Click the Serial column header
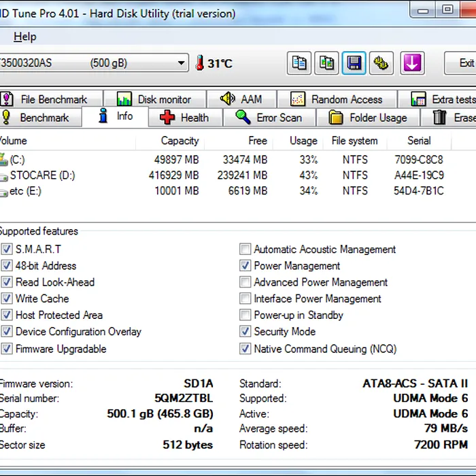The height and width of the screenshot is (476, 476). [x=420, y=141]
